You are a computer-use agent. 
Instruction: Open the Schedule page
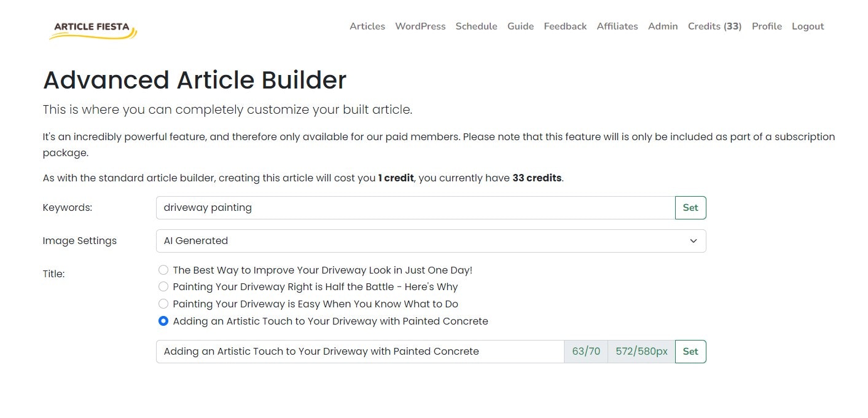476,26
